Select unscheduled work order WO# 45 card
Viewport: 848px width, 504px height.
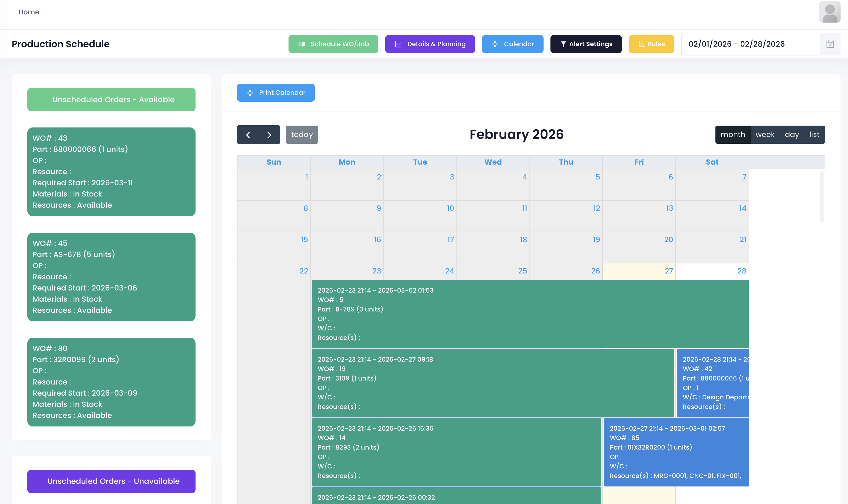(x=111, y=277)
